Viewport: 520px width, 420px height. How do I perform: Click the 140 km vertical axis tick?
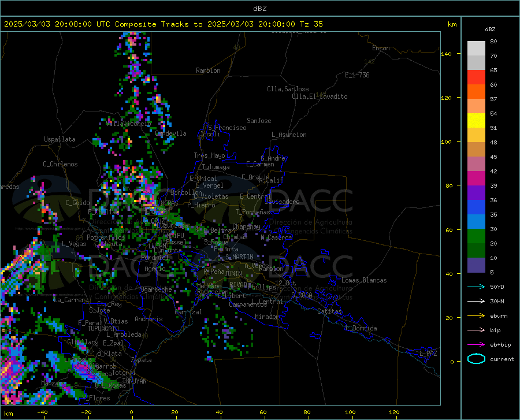446,54
